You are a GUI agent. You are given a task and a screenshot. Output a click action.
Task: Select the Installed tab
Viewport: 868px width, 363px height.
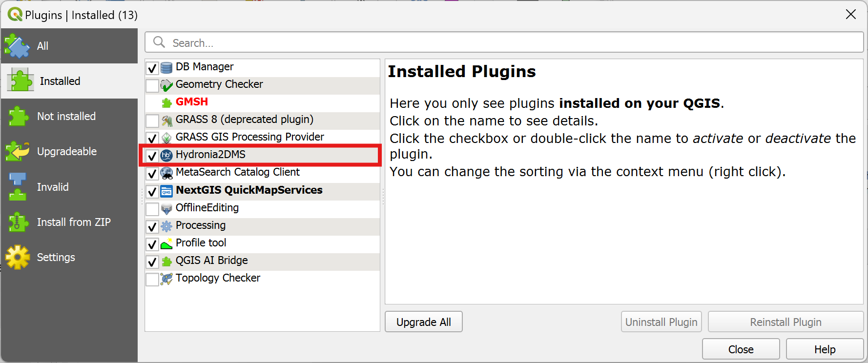coord(69,81)
